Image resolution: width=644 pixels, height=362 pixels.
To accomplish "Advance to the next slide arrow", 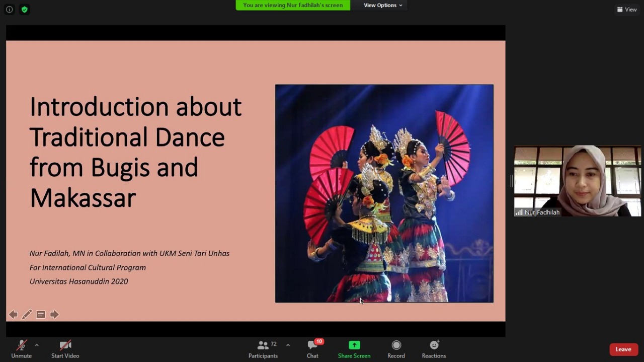I will [54, 315].
